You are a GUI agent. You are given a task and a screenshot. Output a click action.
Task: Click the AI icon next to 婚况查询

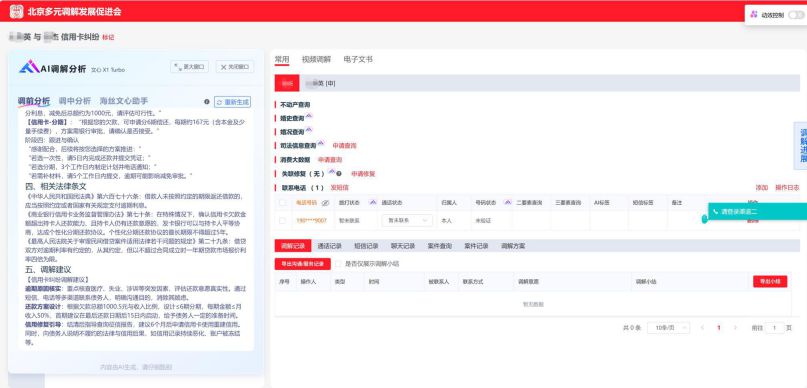click(309, 130)
